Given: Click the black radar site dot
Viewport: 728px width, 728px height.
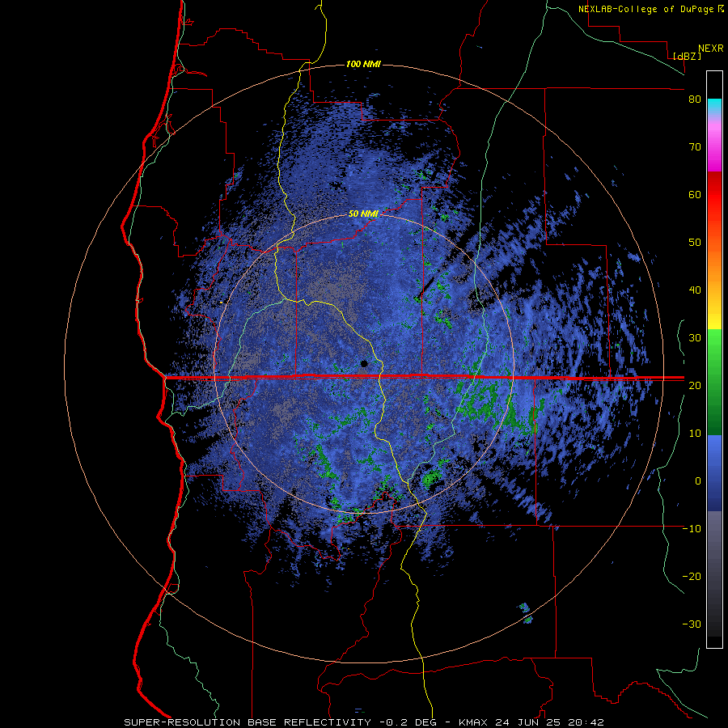Looking at the screenshot, I should coord(364,363).
